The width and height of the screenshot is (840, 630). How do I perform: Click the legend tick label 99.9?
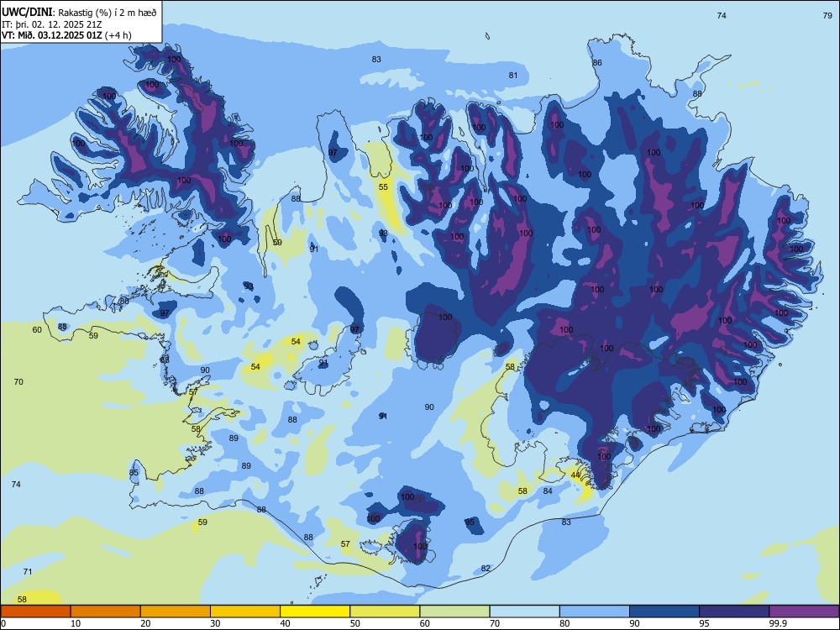777,623
